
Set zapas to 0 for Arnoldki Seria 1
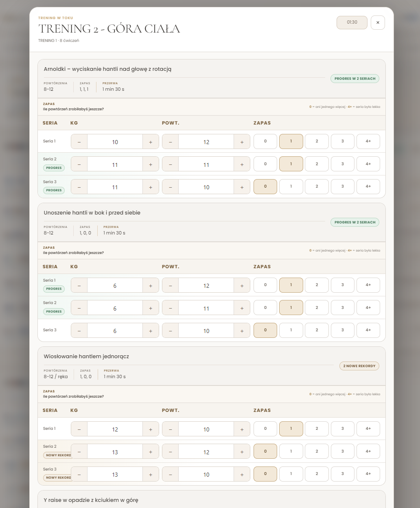(265, 141)
